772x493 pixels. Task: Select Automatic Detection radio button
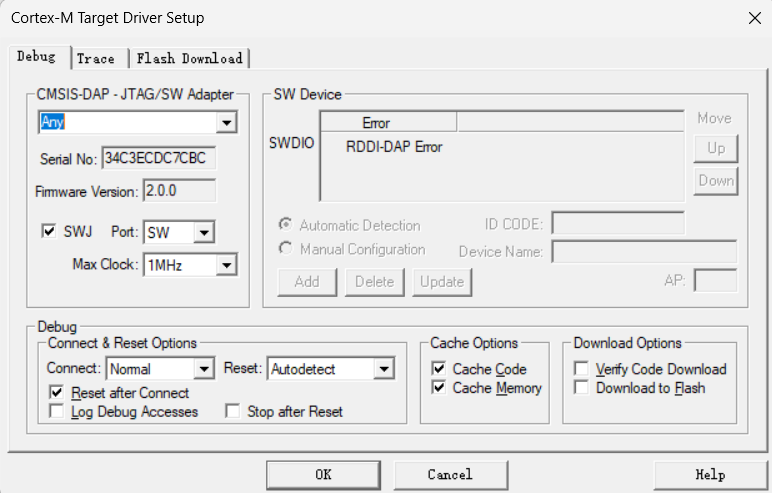(285, 225)
